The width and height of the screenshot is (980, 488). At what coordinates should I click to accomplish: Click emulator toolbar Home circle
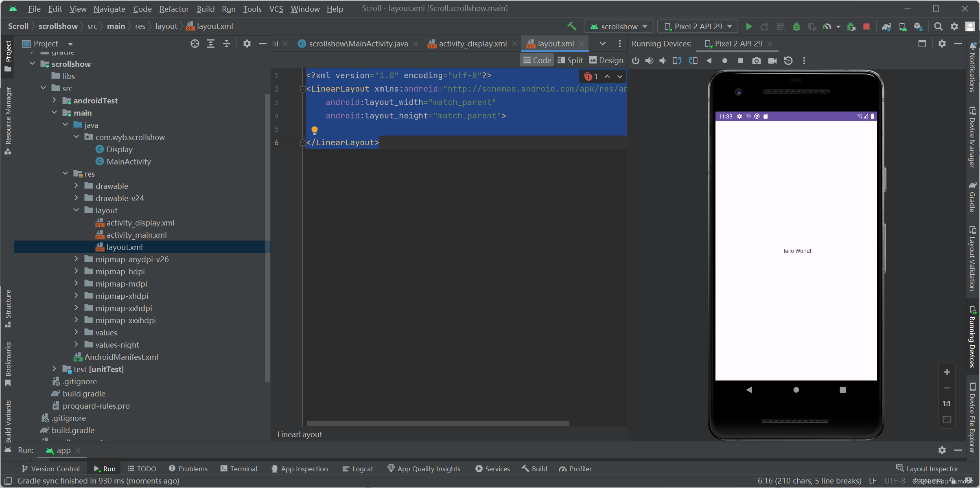[x=725, y=61]
